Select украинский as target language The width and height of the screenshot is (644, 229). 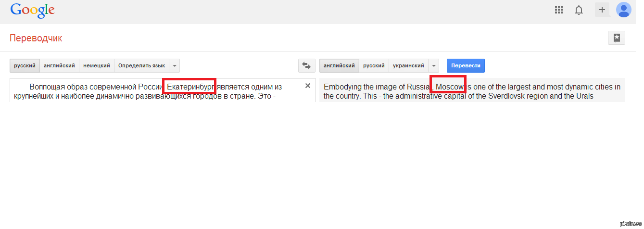click(408, 65)
